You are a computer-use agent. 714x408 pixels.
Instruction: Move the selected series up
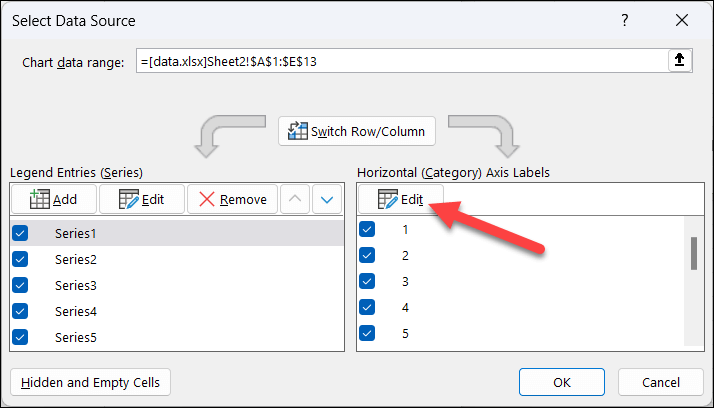click(x=295, y=199)
